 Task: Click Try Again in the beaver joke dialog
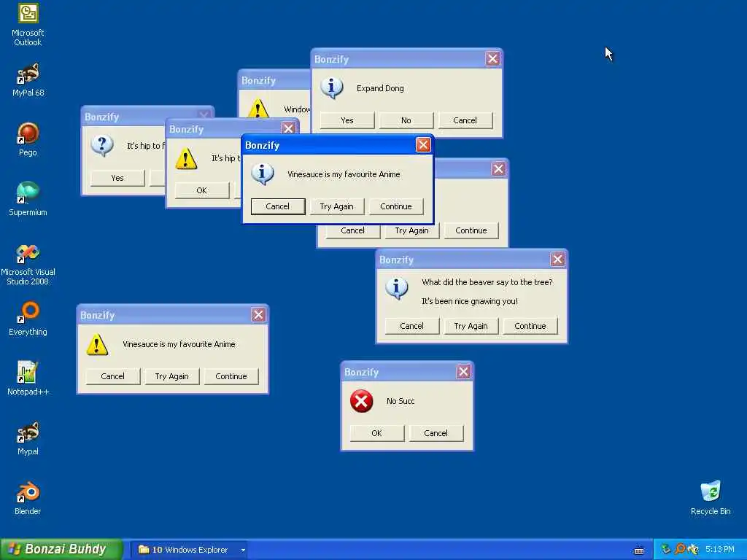tap(471, 326)
